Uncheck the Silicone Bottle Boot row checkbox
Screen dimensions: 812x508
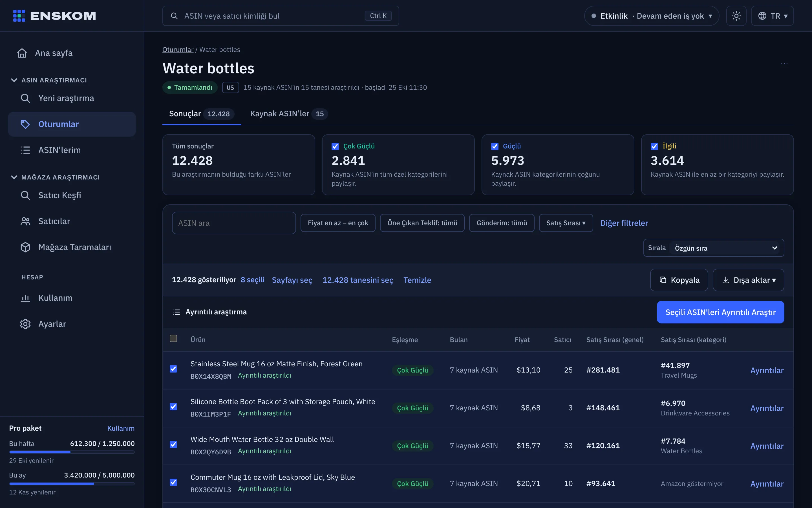(173, 406)
